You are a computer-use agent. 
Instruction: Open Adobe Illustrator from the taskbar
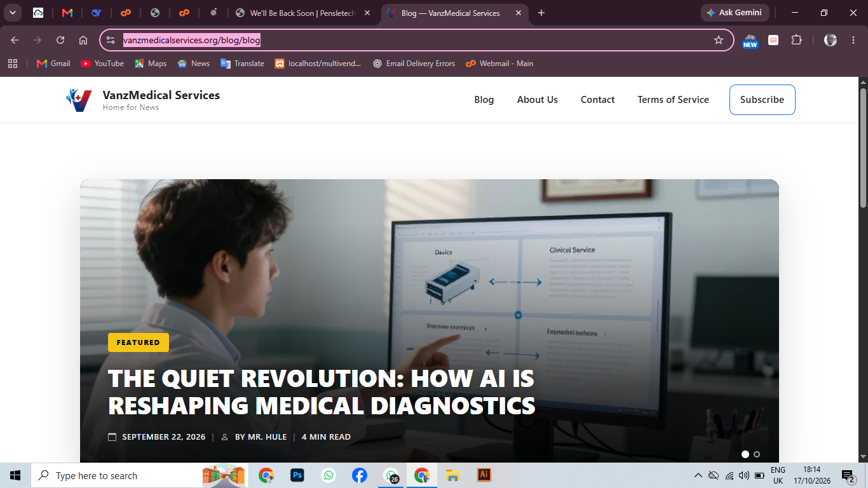coord(484,475)
